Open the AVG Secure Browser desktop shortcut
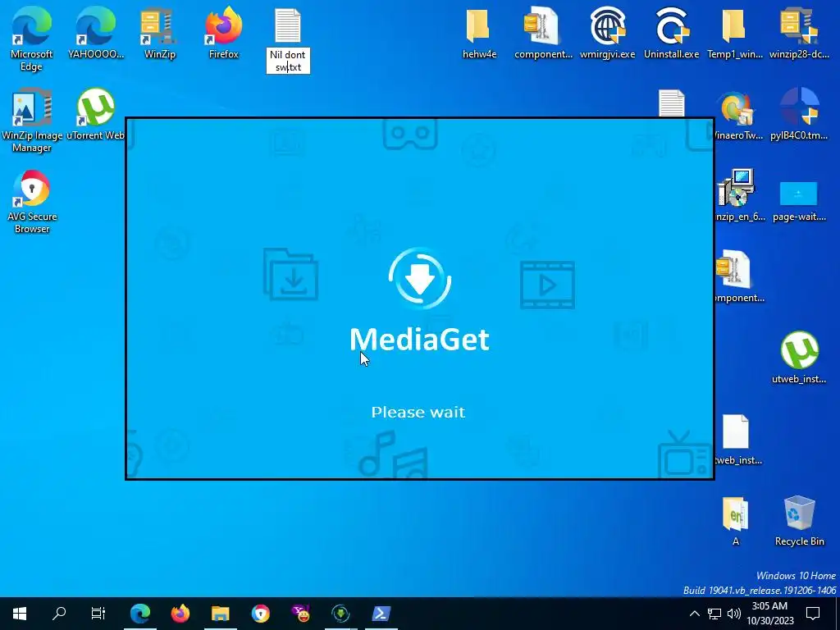The width and height of the screenshot is (840, 630). pyautogui.click(x=32, y=203)
